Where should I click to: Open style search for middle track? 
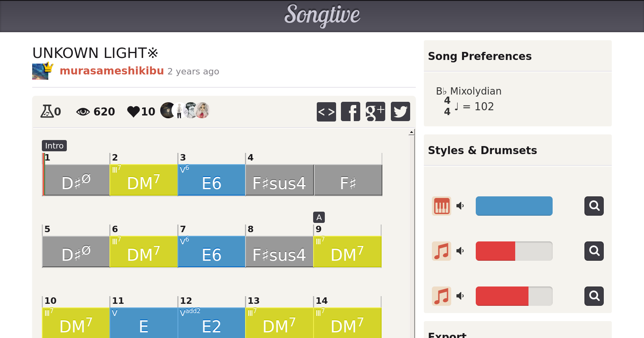(x=594, y=251)
